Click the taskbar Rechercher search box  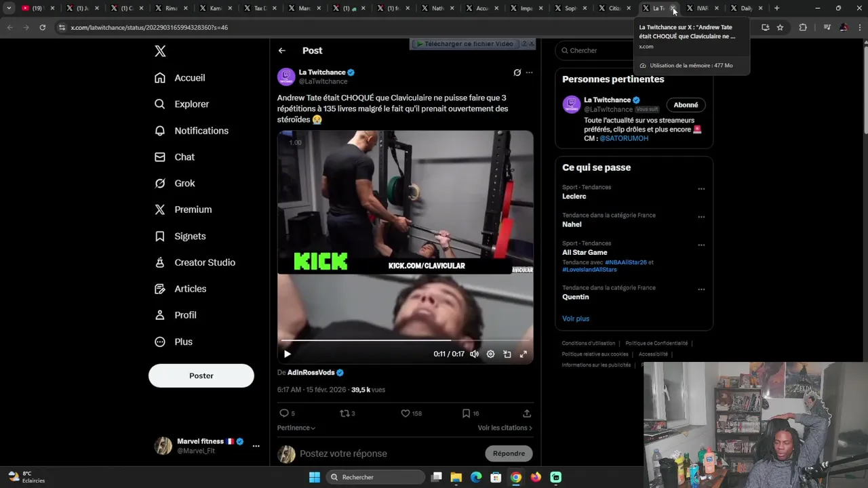(x=375, y=477)
